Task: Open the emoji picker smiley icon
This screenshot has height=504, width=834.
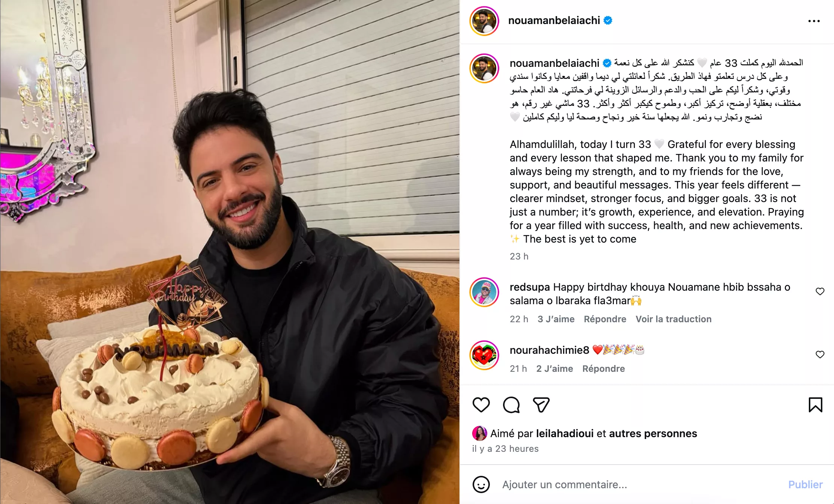Action: 481,484
